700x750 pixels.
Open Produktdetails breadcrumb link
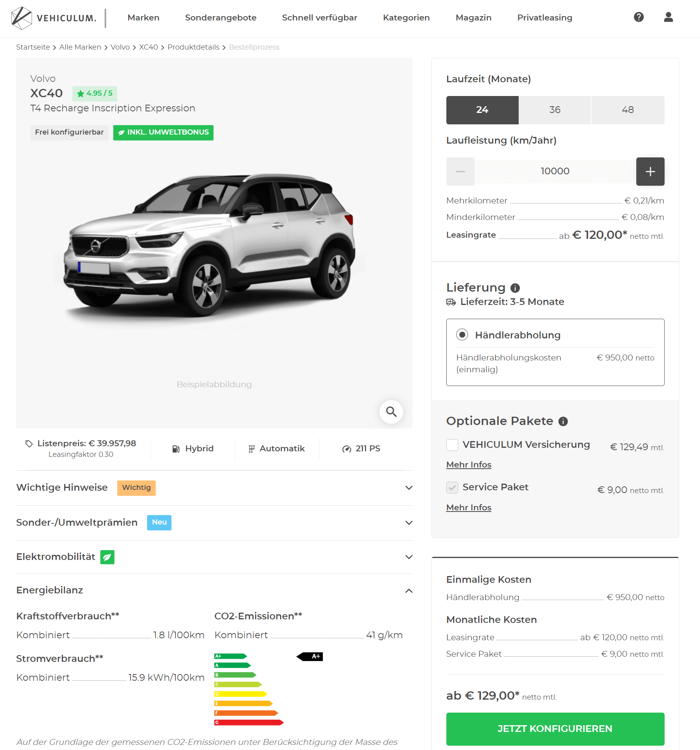[x=193, y=47]
